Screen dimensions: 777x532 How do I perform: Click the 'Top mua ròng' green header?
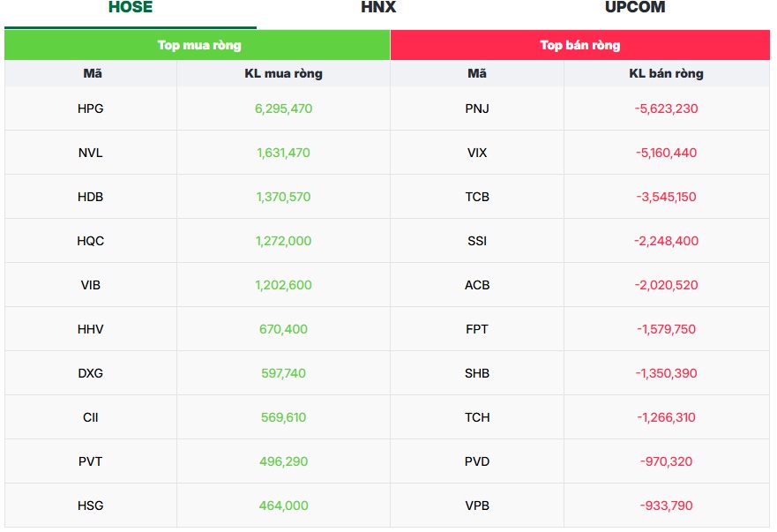pos(198,45)
